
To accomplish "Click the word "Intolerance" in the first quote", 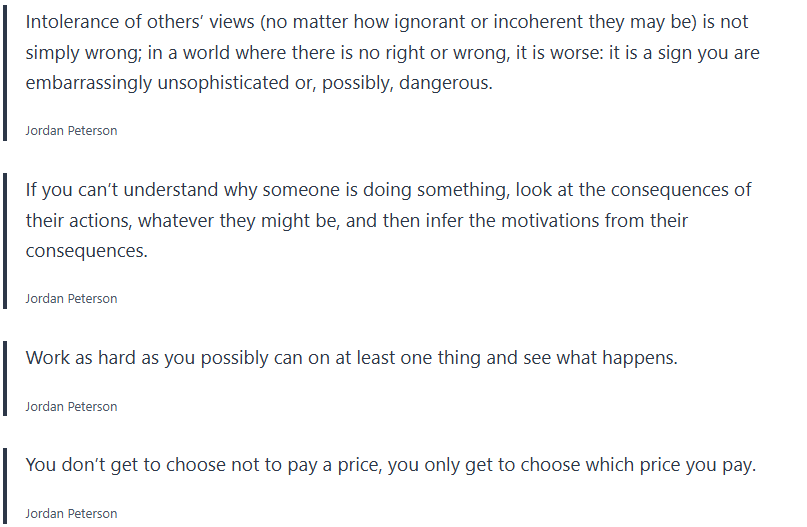I will point(72,22).
